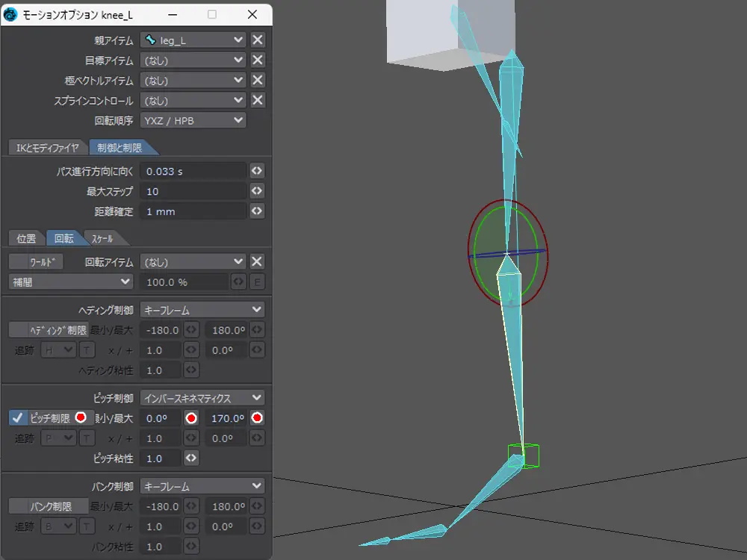Click the X next to 目標アイテム
This screenshot has width=747, height=560.
click(257, 60)
